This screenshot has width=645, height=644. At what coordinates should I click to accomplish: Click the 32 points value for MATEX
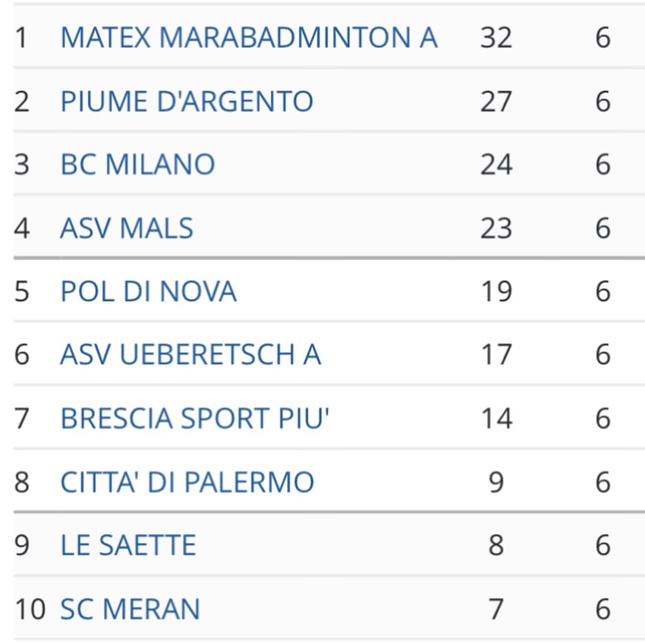coord(496,37)
